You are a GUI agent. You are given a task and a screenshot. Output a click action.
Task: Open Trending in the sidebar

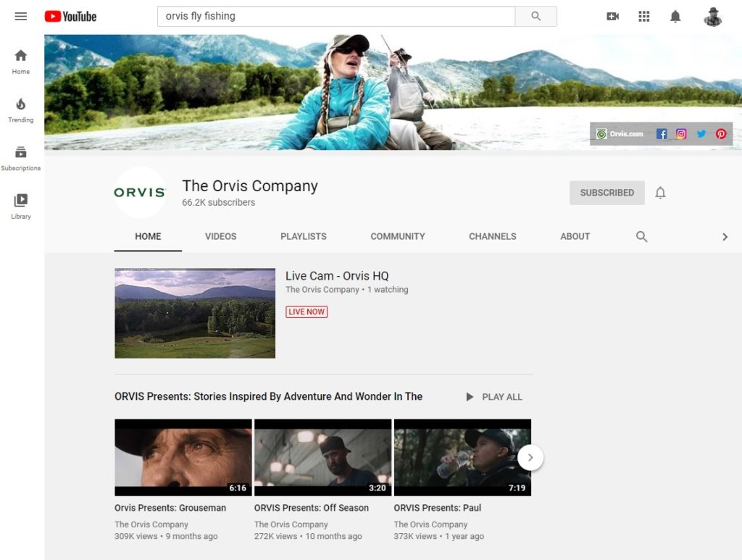tap(21, 110)
